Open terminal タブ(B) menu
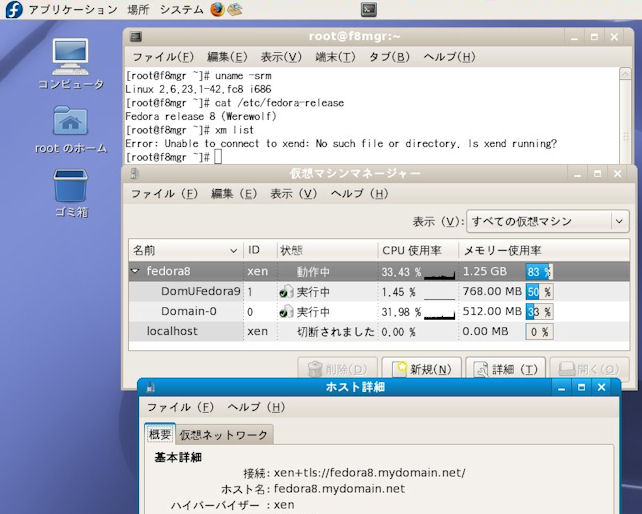The image size is (642, 514). [389, 57]
